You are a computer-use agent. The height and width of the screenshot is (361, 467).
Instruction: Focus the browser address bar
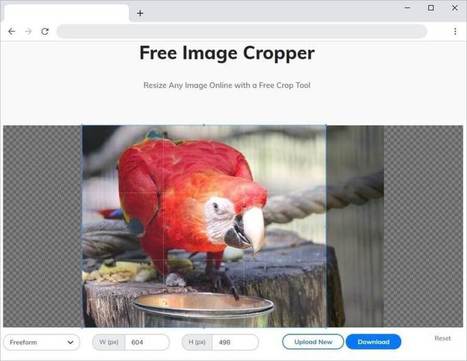click(x=242, y=31)
